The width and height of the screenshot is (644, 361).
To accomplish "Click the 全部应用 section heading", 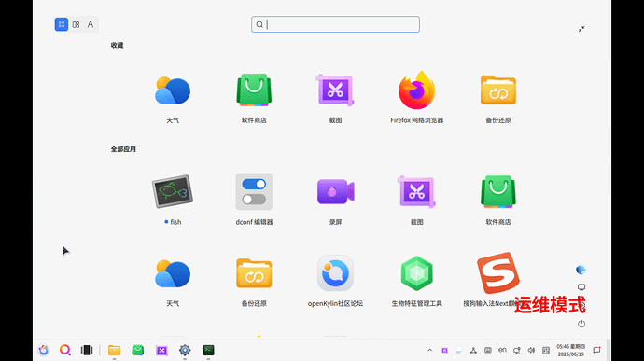I will tap(123, 149).
